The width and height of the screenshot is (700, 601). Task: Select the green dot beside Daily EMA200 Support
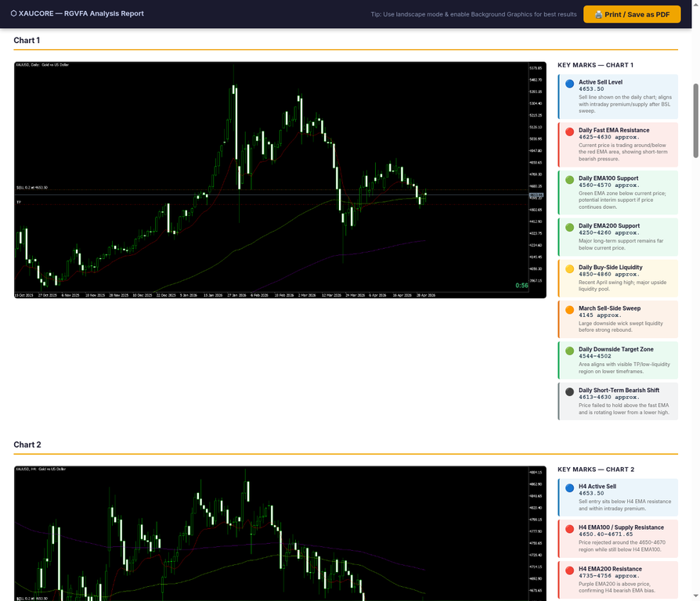[x=570, y=228]
